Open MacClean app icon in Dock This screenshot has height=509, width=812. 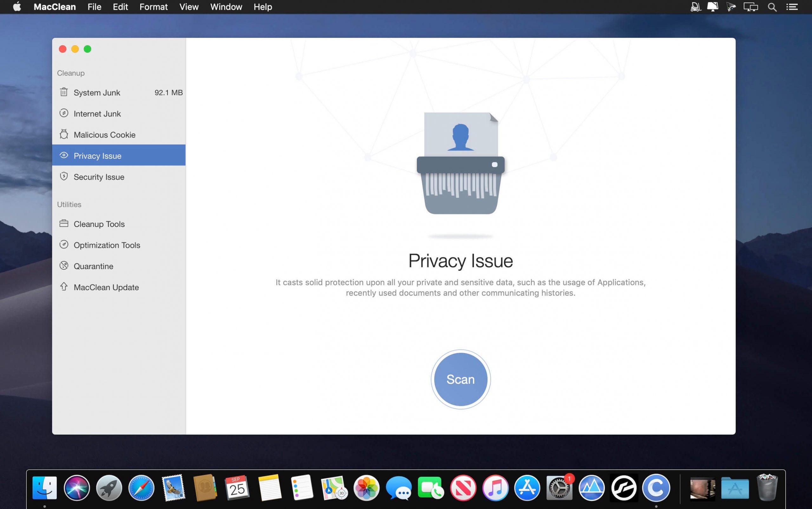pos(656,487)
